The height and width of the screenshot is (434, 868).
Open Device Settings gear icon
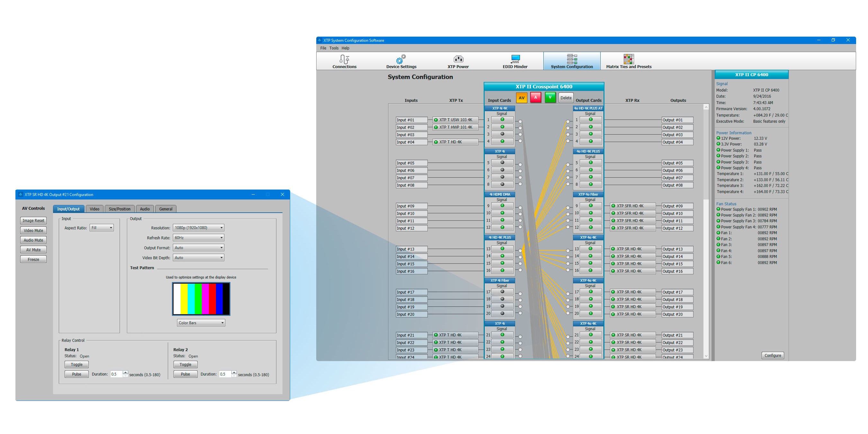(401, 61)
